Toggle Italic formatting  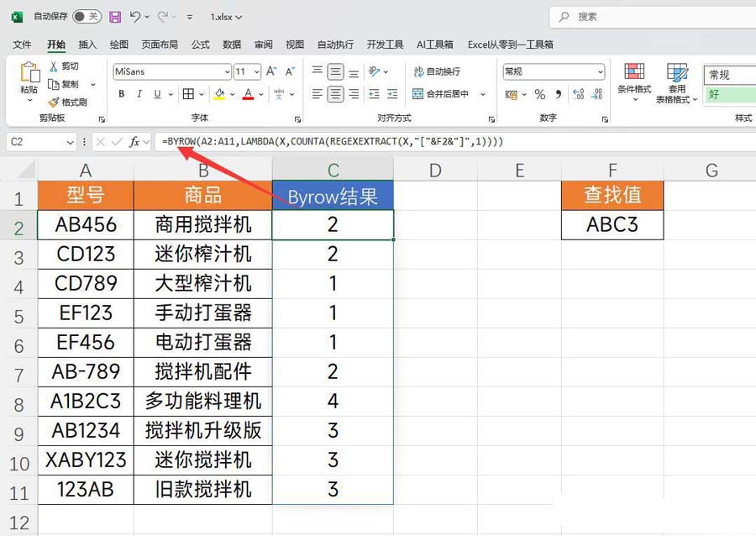click(139, 94)
